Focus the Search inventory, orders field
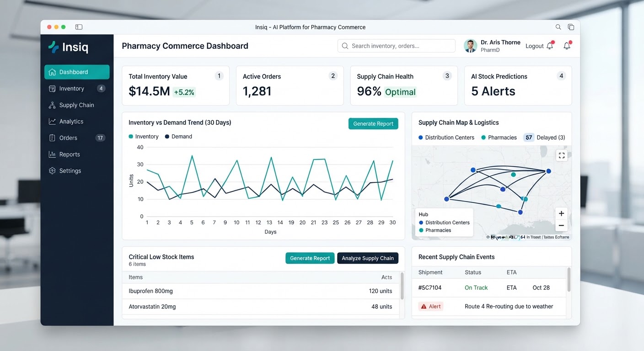Viewport: 644px width, 351px height. (397, 46)
